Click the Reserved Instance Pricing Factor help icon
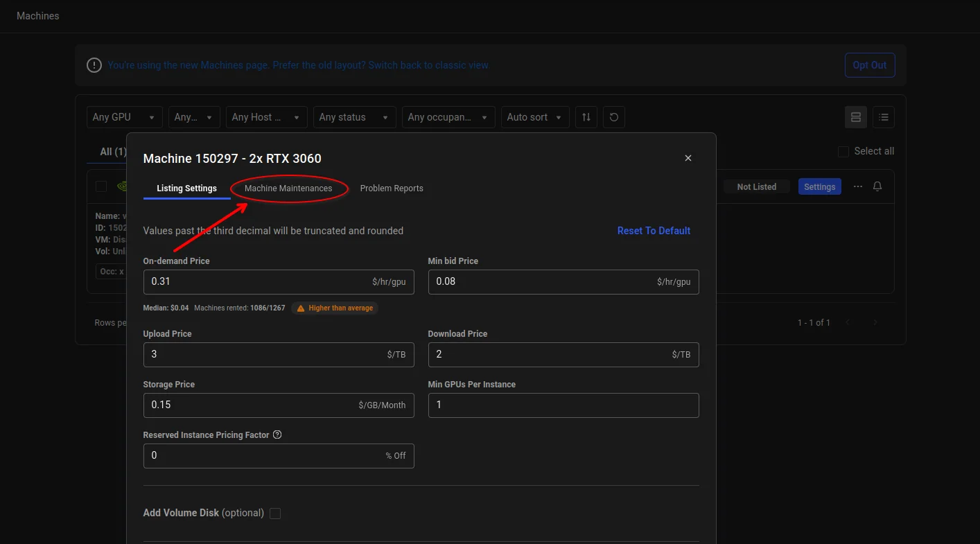 (277, 435)
